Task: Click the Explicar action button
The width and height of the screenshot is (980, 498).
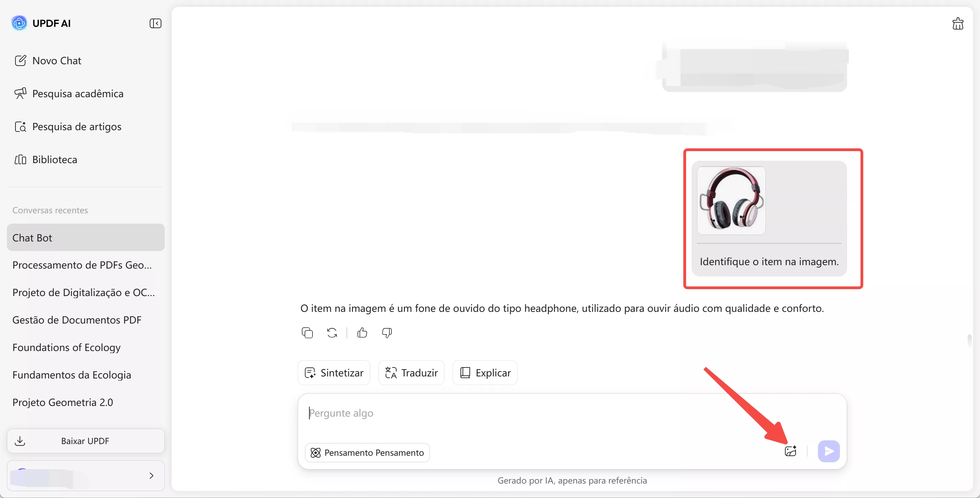Action: click(x=484, y=372)
